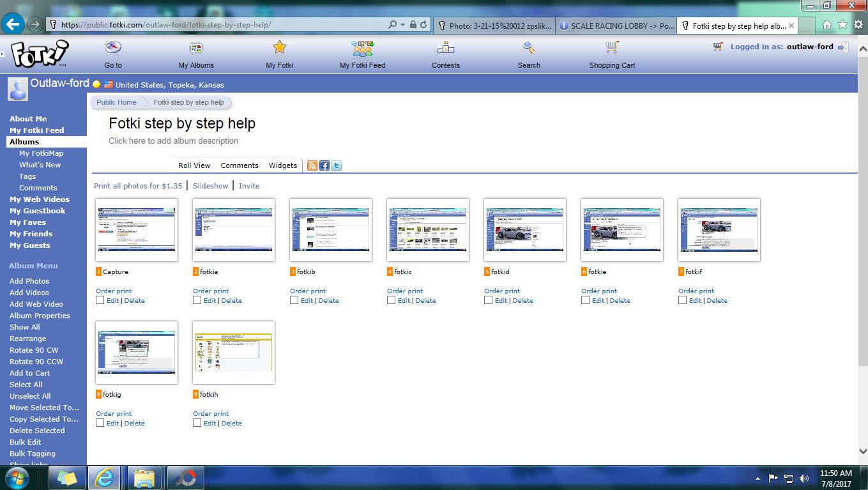
Task: Open the Search magnifier icon
Action: pyautogui.click(x=528, y=48)
